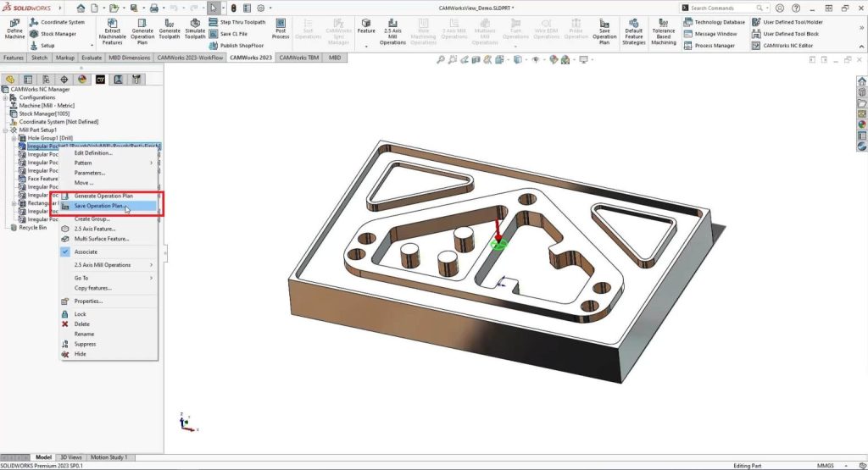Launch CAMWorks NC Editor
This screenshot has width=868, height=470.
782,46
